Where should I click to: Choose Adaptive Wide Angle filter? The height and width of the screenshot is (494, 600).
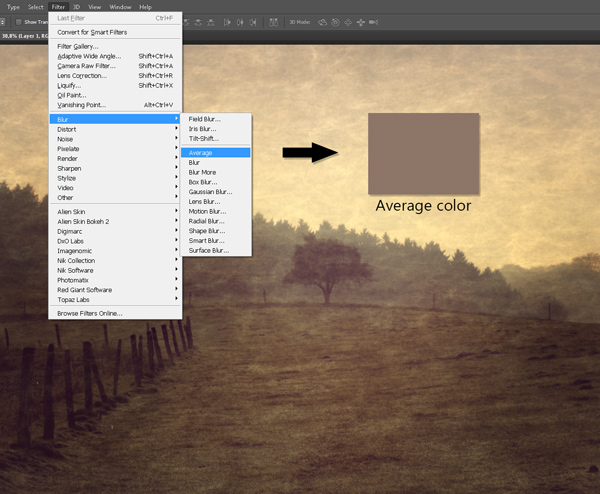[x=115, y=56]
